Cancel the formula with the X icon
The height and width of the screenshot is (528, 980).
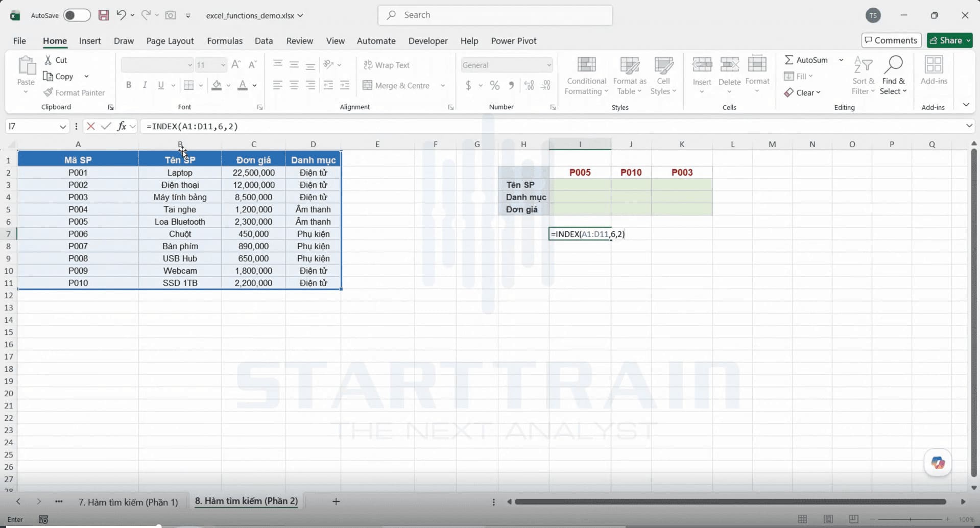tap(91, 126)
